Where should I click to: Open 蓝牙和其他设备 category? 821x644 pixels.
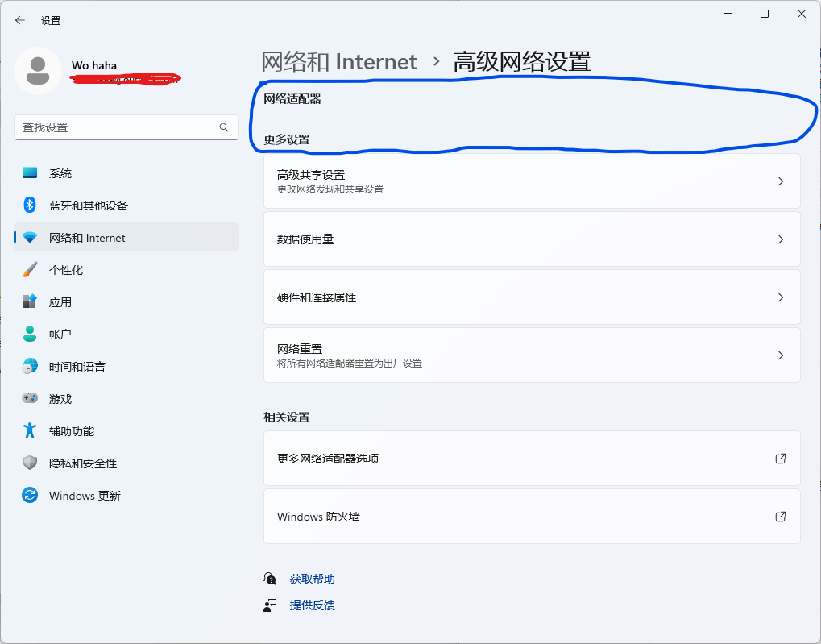pos(126,205)
